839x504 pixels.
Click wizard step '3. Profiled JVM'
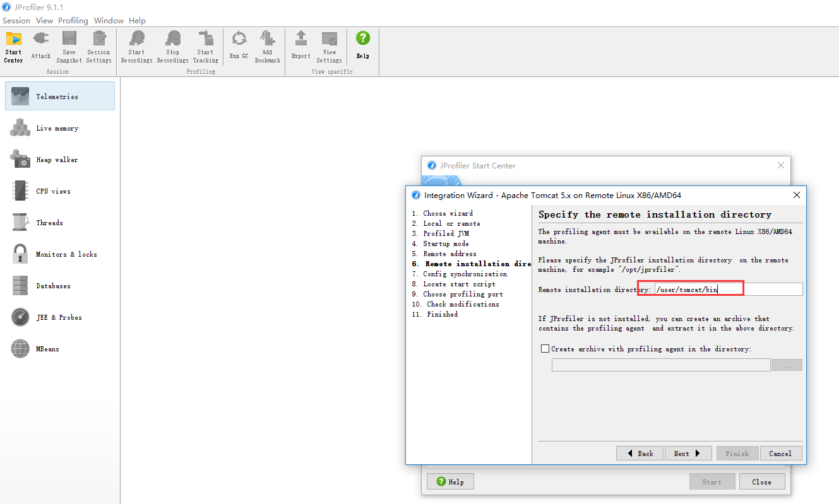click(x=440, y=233)
